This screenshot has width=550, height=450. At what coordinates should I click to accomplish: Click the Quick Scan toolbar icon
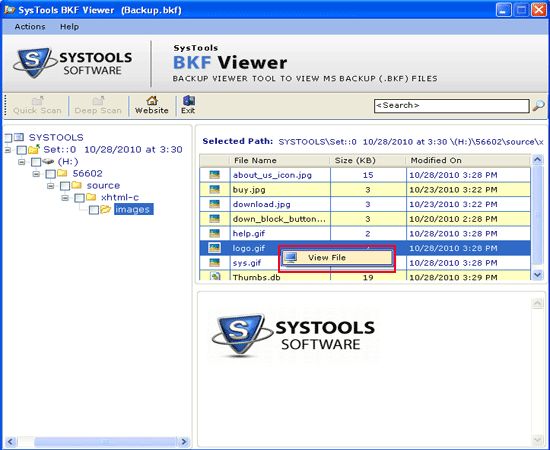click(x=37, y=105)
